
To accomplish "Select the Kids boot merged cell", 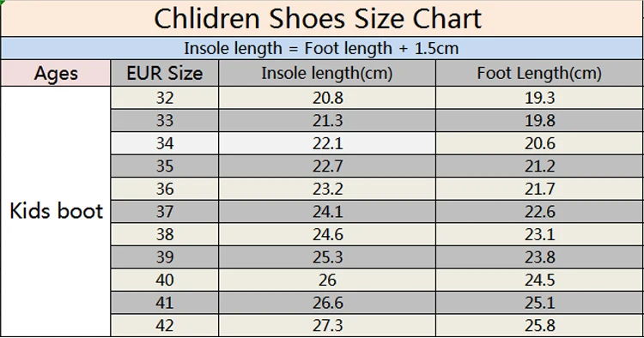I will point(56,211).
